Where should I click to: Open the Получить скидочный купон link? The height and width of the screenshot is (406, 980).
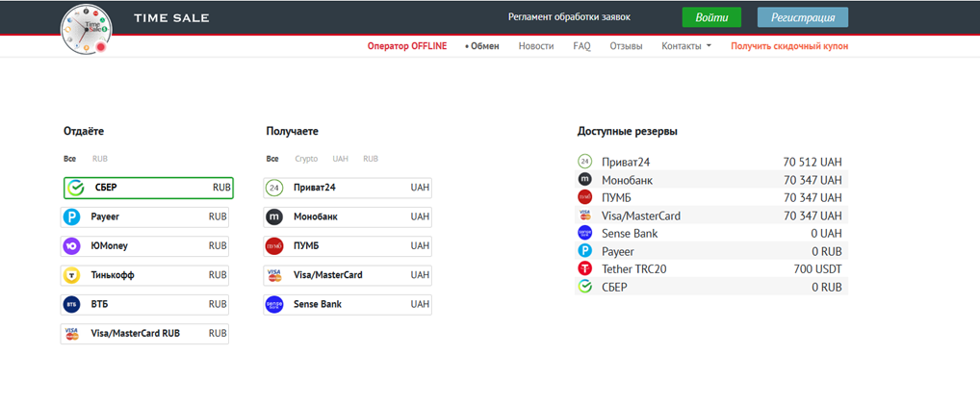pos(788,46)
